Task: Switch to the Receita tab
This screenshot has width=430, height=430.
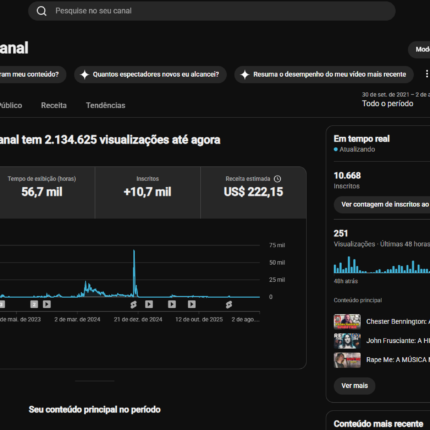Action: [x=54, y=105]
